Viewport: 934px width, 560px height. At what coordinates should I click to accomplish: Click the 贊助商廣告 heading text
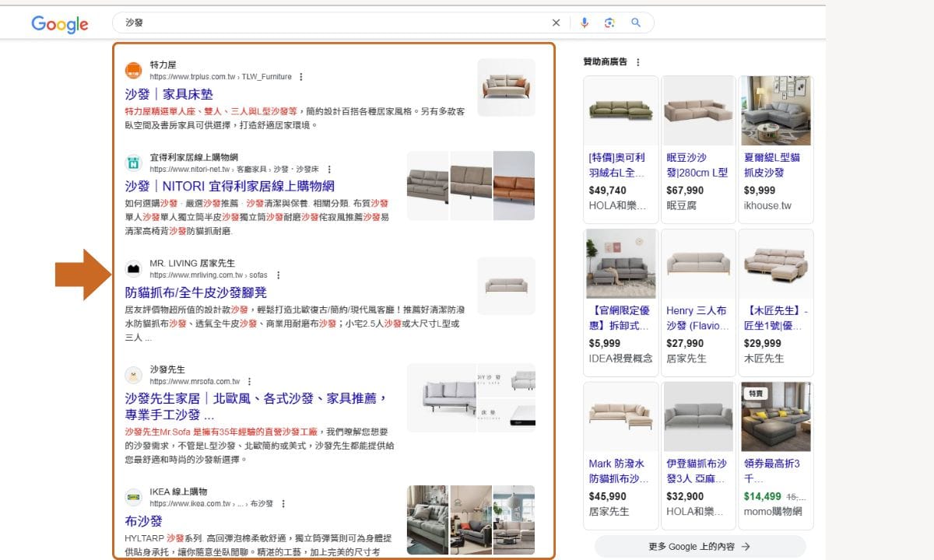[606, 62]
